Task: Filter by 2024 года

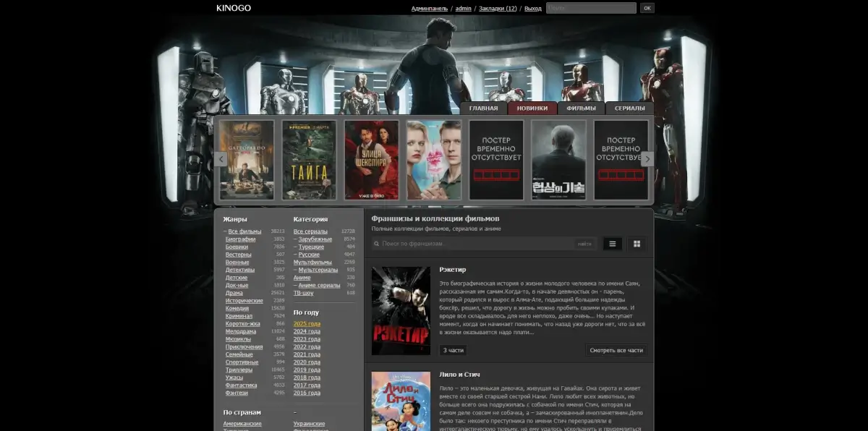Action: [x=307, y=331]
